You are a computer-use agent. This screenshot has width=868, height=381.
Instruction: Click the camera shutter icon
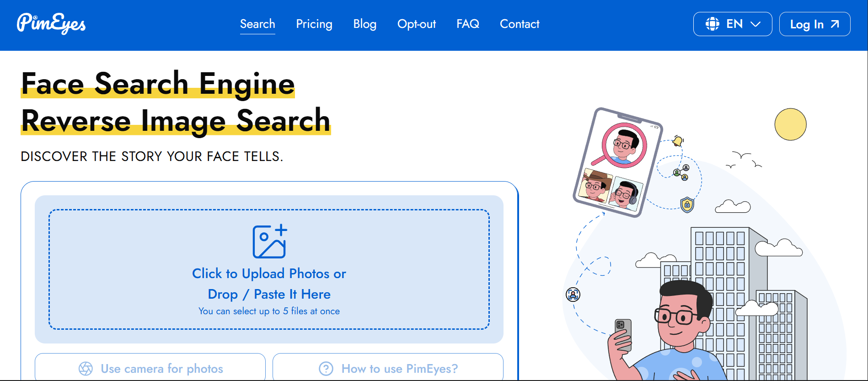86,369
